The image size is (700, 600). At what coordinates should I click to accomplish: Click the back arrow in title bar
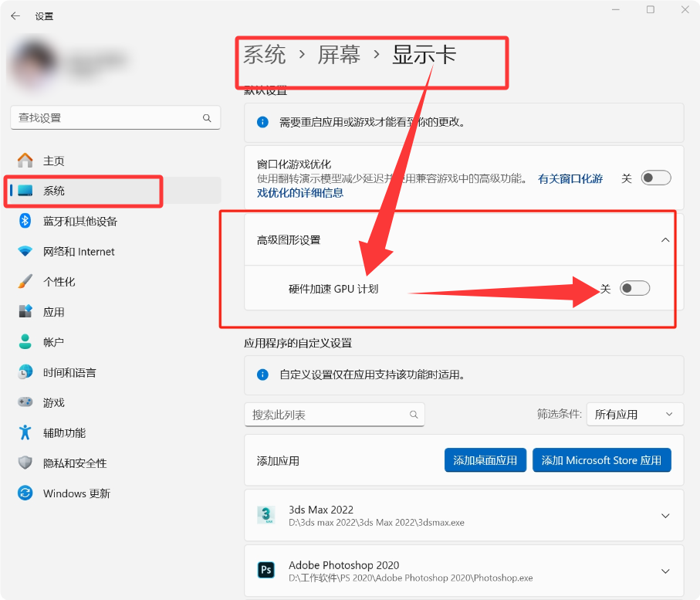(x=15, y=16)
